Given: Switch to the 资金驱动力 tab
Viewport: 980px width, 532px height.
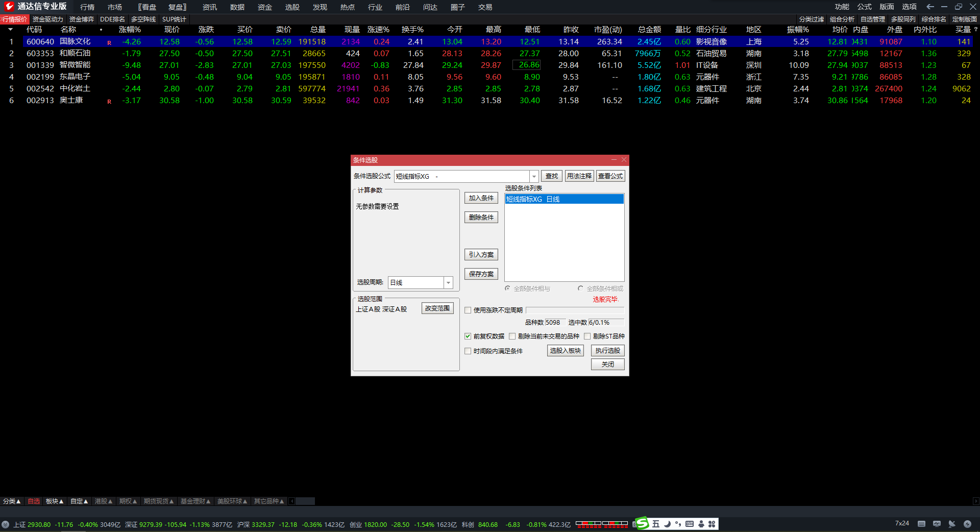Looking at the screenshot, I should pyautogui.click(x=48, y=19).
